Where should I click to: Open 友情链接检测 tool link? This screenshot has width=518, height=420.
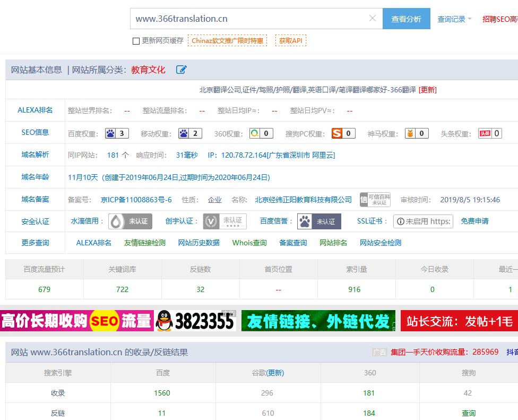click(145, 243)
